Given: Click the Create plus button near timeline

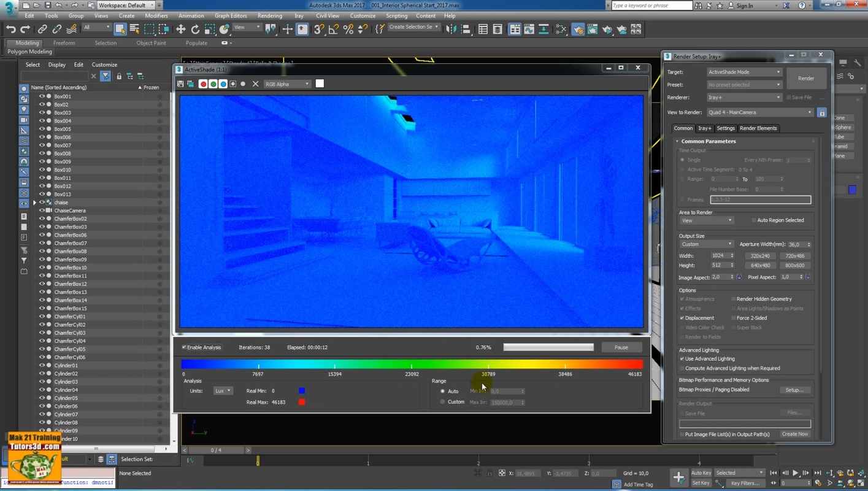Looking at the screenshot, I should (x=678, y=477).
